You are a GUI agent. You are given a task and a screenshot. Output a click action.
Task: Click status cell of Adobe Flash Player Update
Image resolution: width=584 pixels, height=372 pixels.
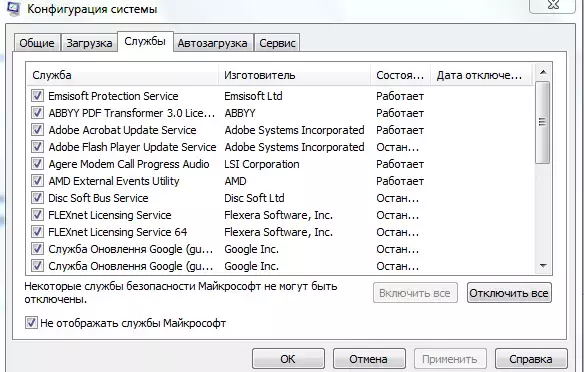pos(397,147)
